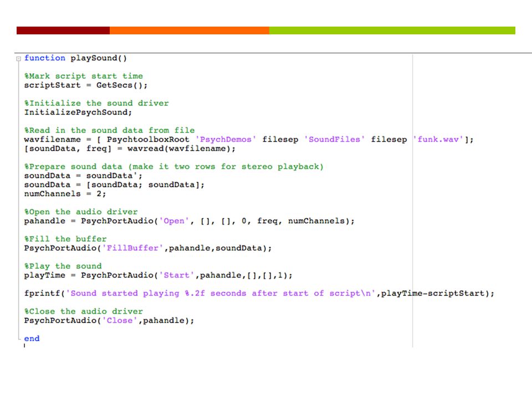Click the '%Initialize the sound driver' comment
The image size is (532, 399).
(96, 103)
